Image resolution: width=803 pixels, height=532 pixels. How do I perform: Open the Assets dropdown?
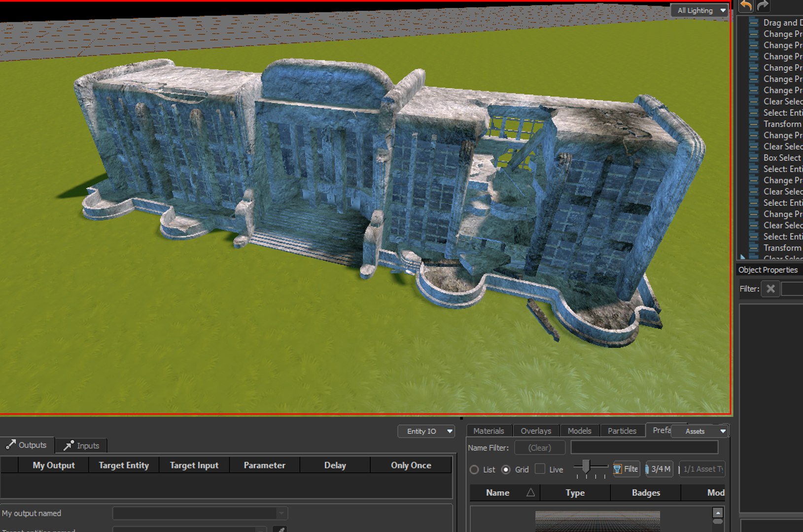coord(700,431)
